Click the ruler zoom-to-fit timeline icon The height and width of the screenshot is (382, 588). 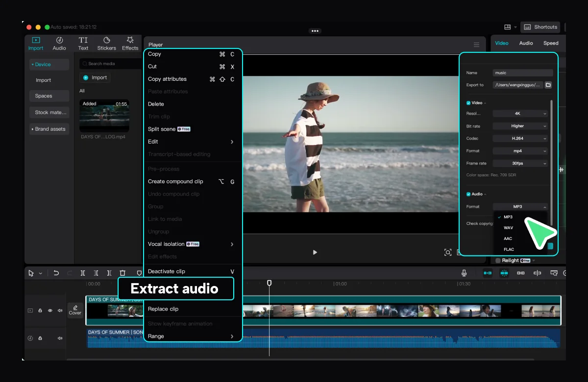pos(554,273)
